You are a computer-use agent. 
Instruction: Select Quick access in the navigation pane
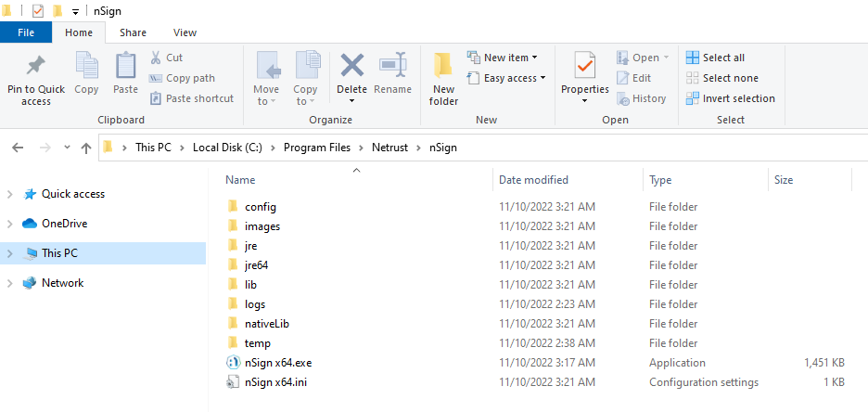tap(73, 194)
